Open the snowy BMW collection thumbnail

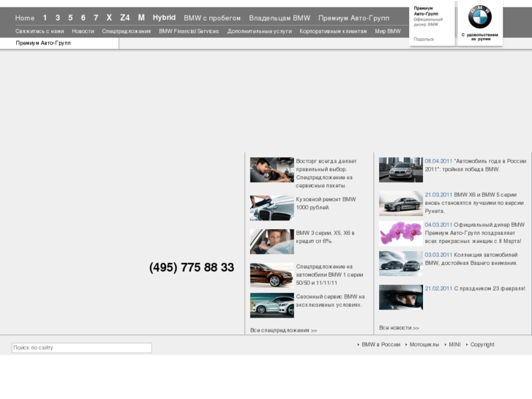[x=401, y=264]
